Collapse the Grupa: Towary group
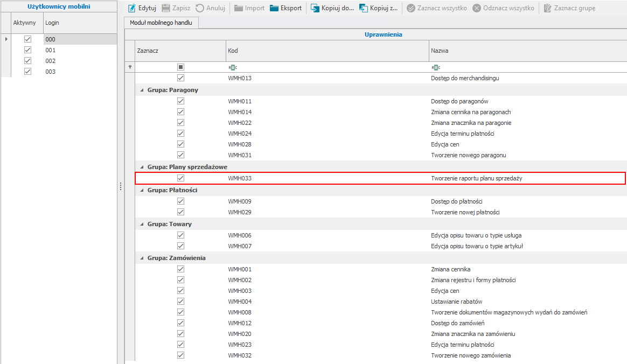The image size is (627, 364). 142,224
